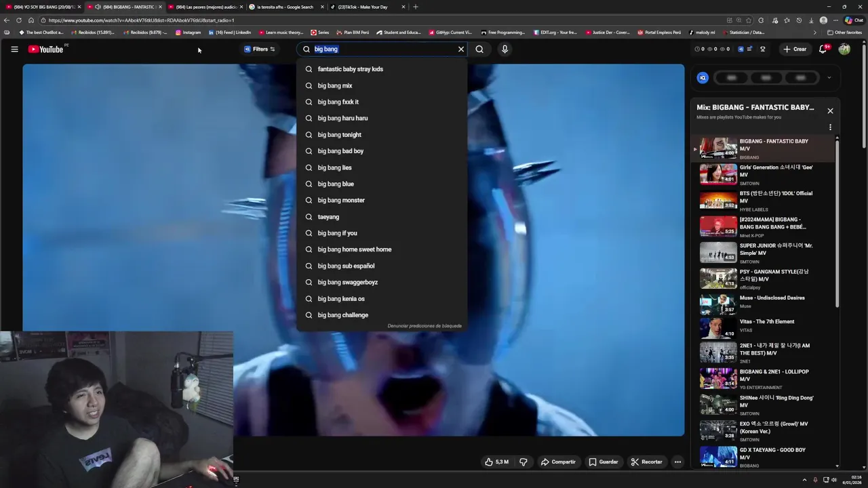
Task: Save video with Guardar
Action: pos(604,462)
